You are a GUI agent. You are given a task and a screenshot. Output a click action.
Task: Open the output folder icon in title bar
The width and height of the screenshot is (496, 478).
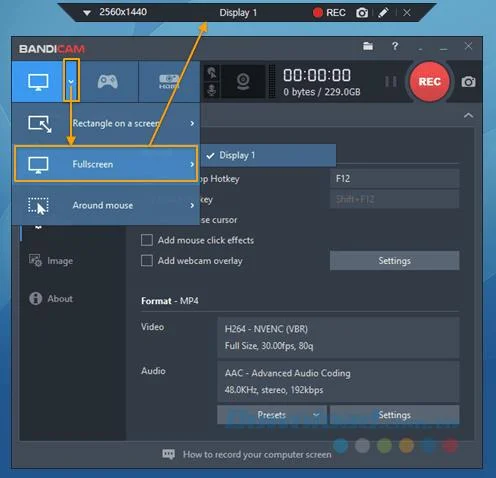pyautogui.click(x=368, y=46)
